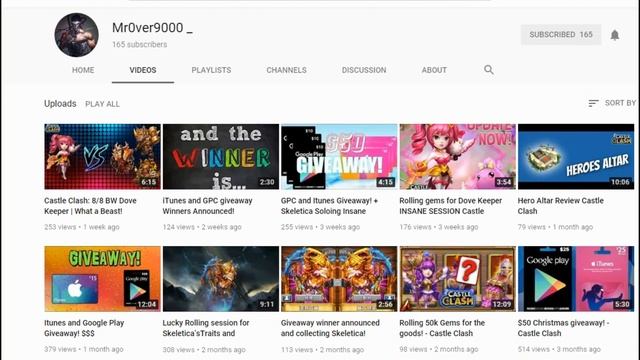Click title 'GPC and Itunes Giveaway! + Skeletica'

[329, 206]
